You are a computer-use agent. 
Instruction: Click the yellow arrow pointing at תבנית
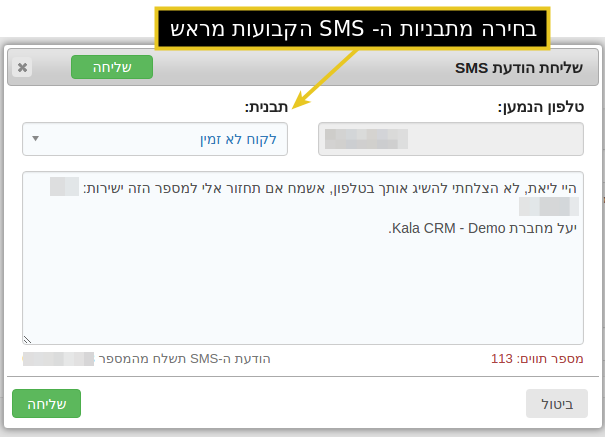[x=325, y=79]
